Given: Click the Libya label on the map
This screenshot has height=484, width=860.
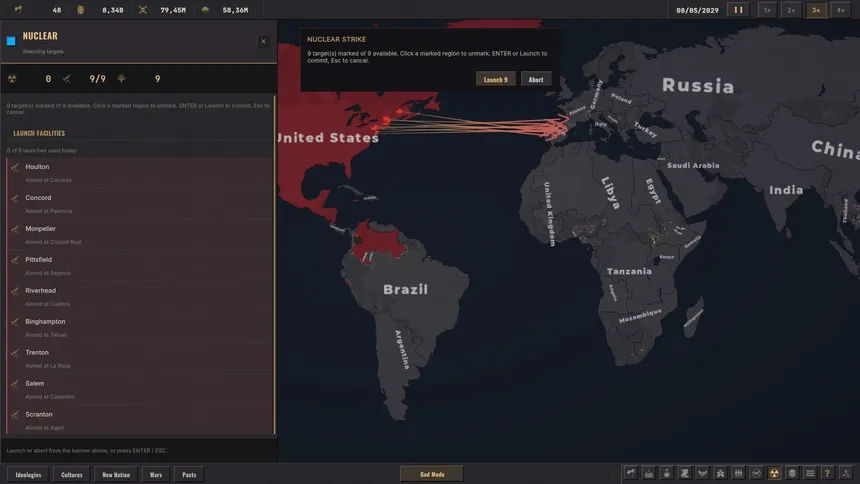Looking at the screenshot, I should (610, 193).
